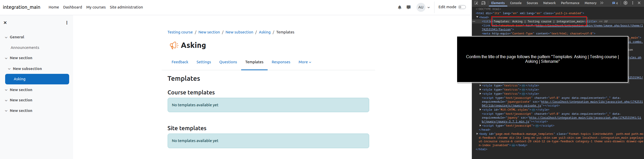The width and height of the screenshot is (644, 159).
Task: Open the DevTools issues counter
Action: (x=615, y=3)
